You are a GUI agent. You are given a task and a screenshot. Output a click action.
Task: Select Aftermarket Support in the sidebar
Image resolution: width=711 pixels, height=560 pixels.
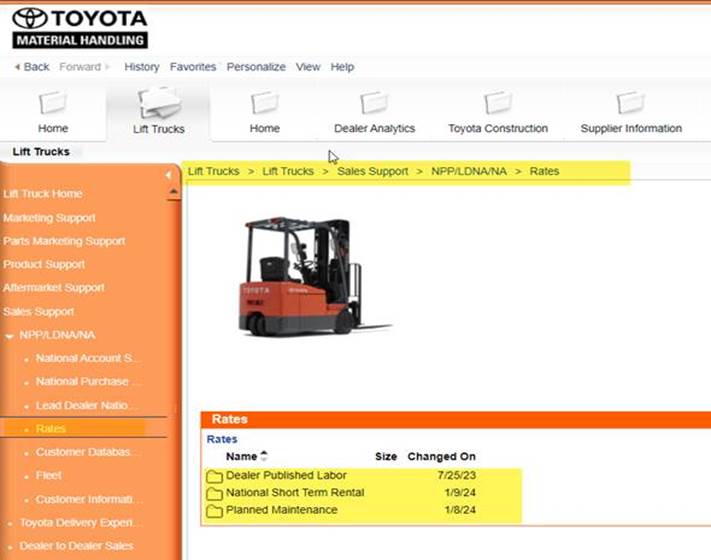pos(57,288)
